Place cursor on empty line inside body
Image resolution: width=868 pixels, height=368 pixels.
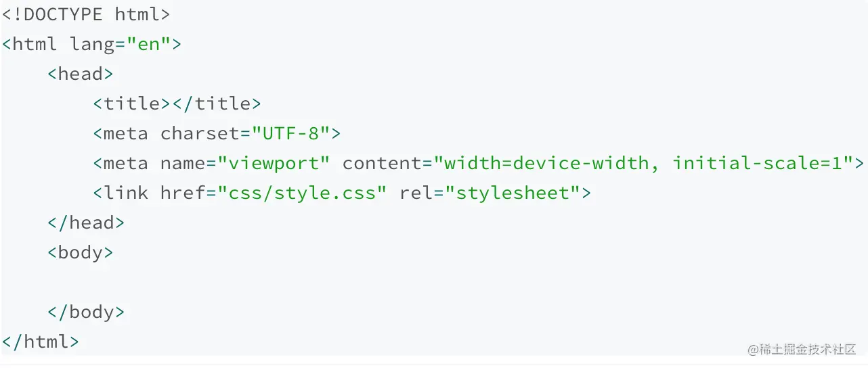coord(434,282)
